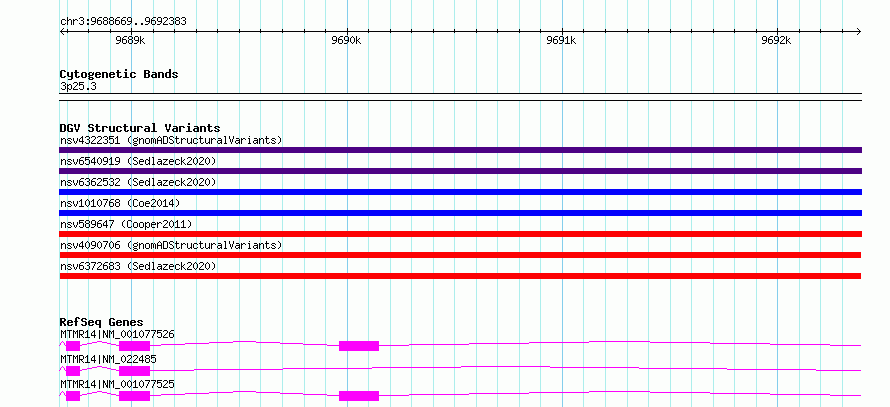890x407 pixels.
Task: Click the leftmost small exon of NM_022485
Action: [x=73, y=371]
